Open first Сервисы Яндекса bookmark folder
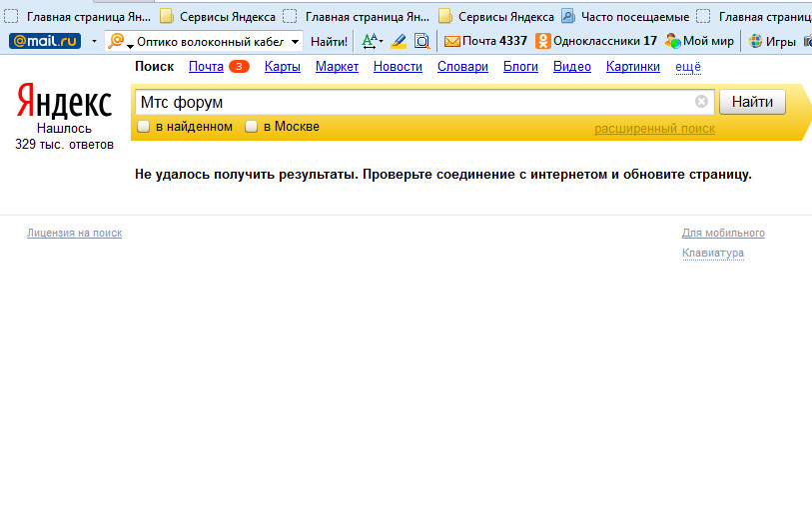 [218, 17]
